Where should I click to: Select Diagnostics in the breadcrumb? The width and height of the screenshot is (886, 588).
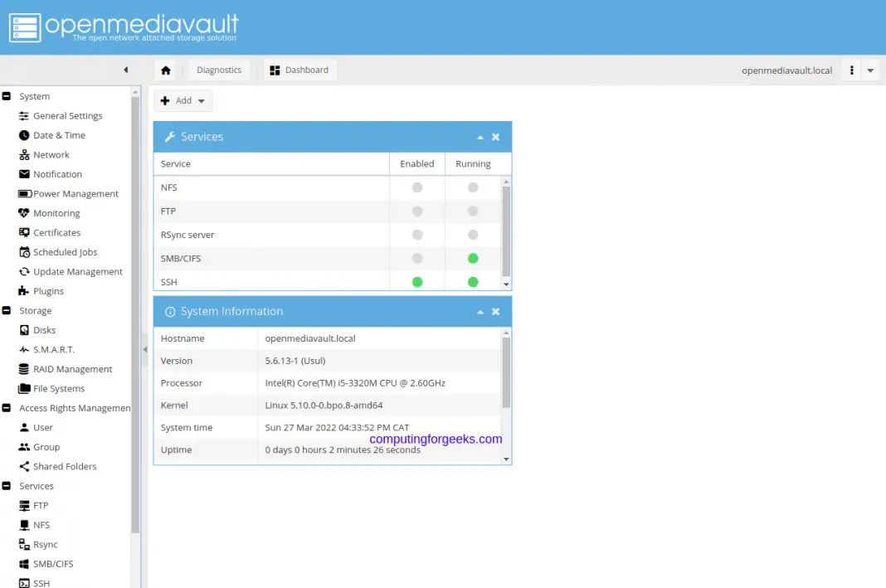pyautogui.click(x=218, y=70)
